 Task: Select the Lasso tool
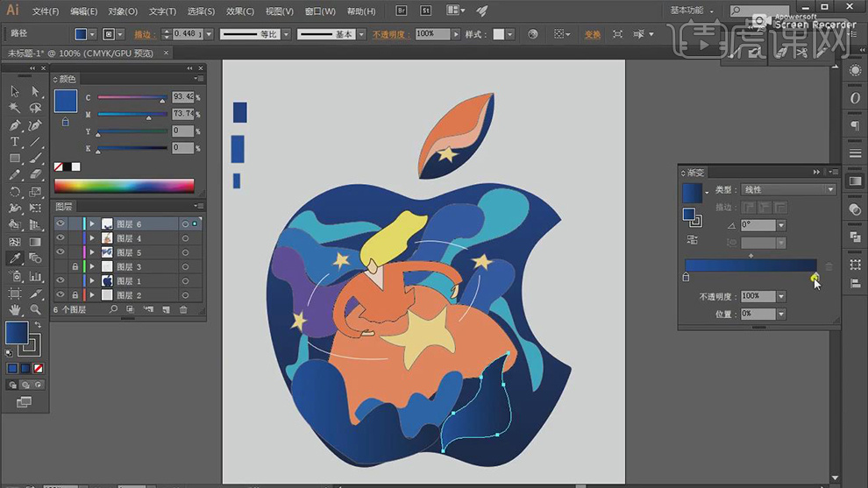pos(35,108)
